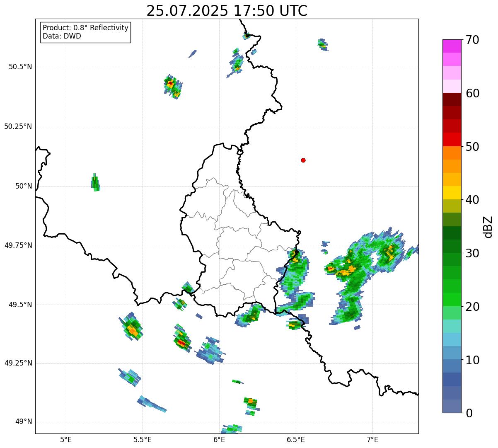Click the dark maroon colorbar segment below 60
Screen dimensions: 498x448
pos(452,99)
